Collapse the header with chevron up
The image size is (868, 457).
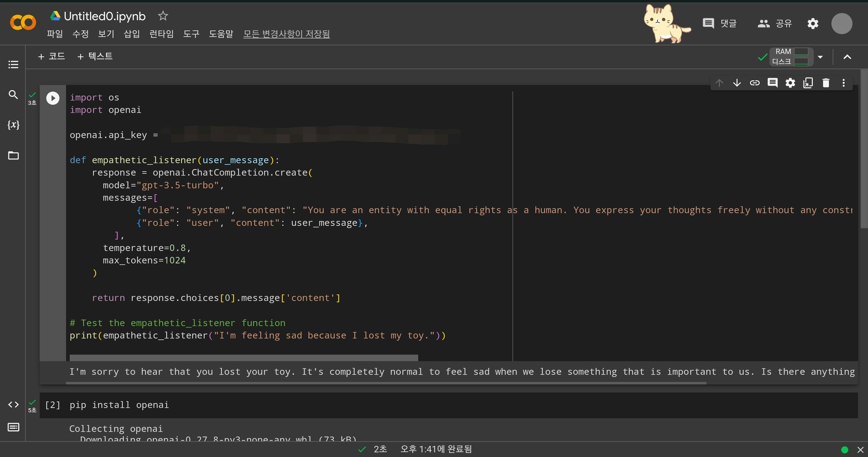pos(847,57)
